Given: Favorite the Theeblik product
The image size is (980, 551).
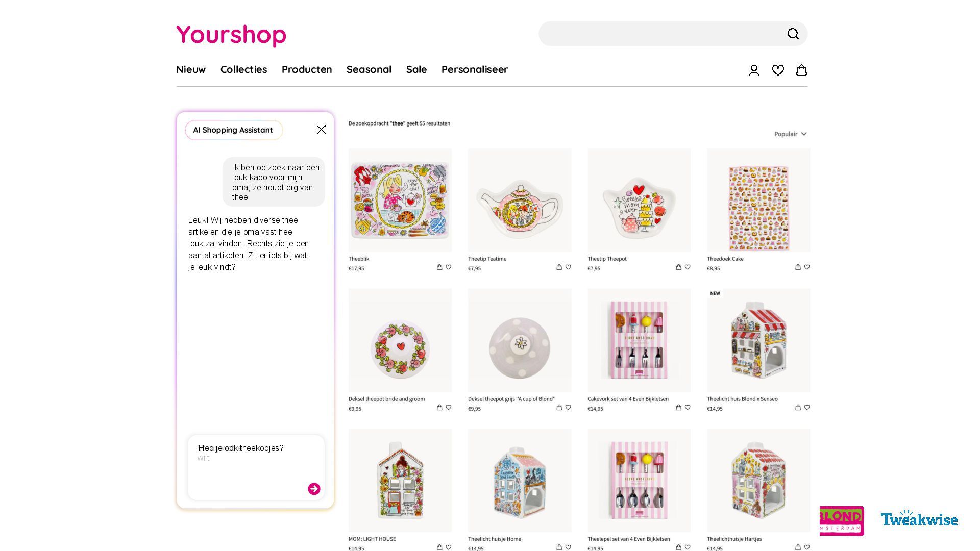Looking at the screenshot, I should point(449,267).
